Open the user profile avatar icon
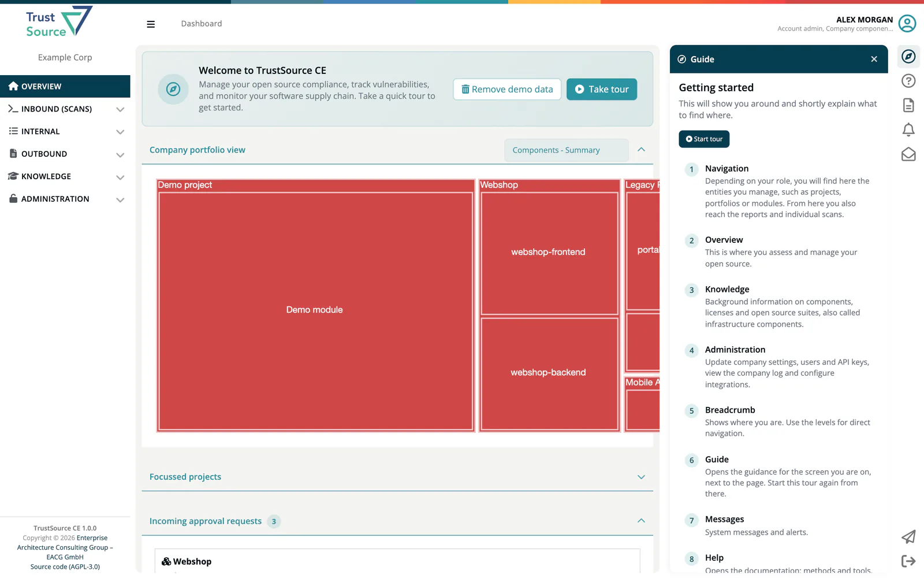The image size is (924, 578). (x=907, y=24)
